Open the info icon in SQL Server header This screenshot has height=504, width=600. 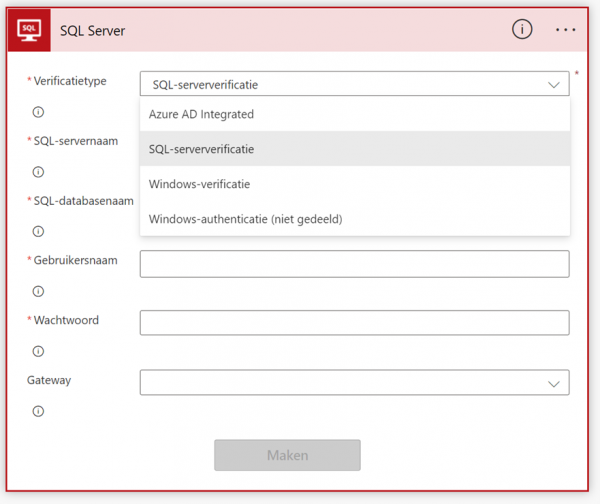(522, 29)
